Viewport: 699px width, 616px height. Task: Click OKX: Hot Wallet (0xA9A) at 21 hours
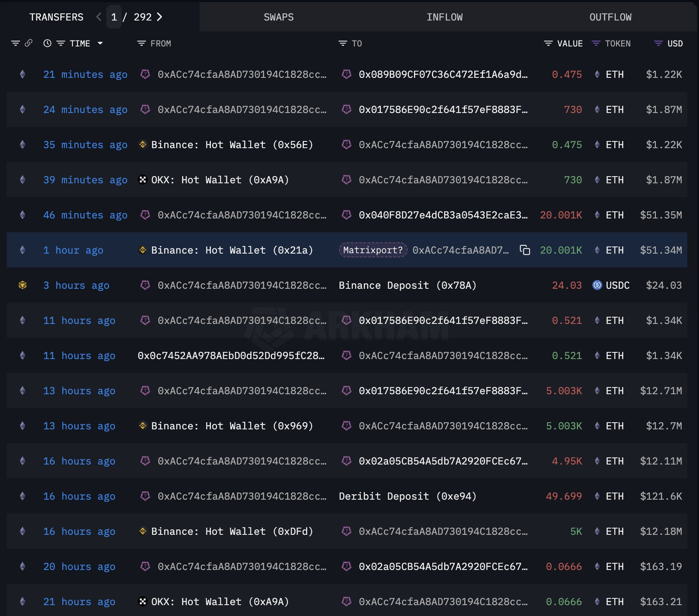pyautogui.click(x=220, y=602)
